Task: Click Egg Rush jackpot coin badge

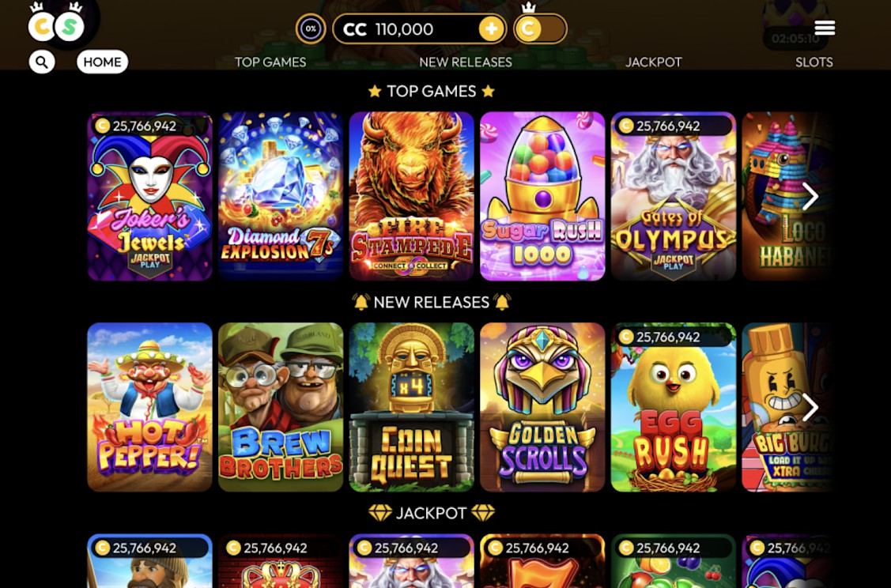Action: (x=672, y=337)
